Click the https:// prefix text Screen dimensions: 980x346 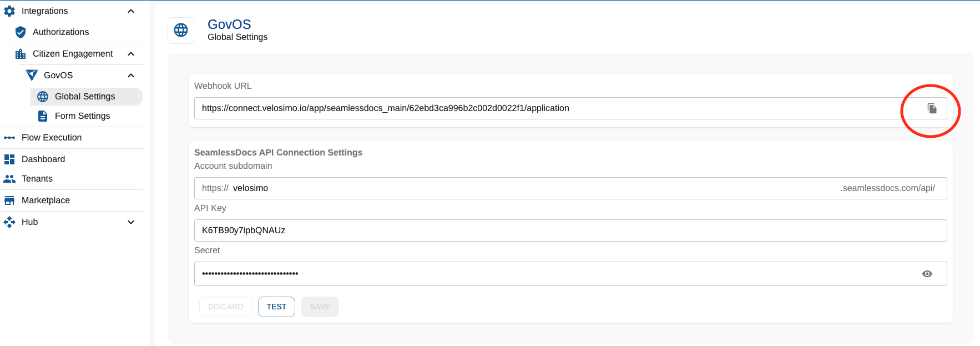(x=215, y=188)
